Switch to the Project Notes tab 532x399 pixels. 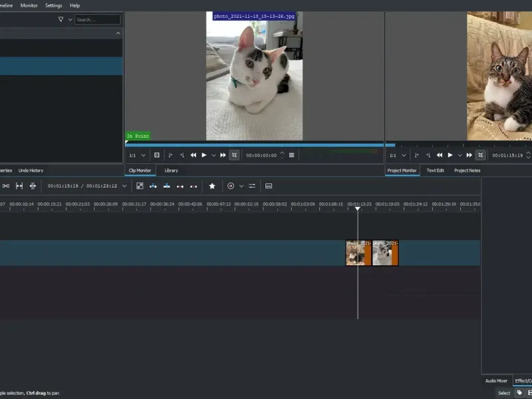467,170
